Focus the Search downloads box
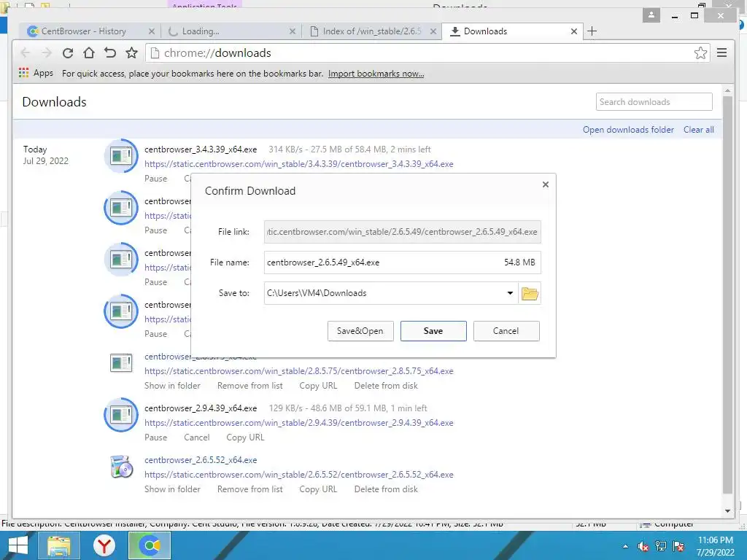Screen dimensions: 747x560 click(x=654, y=102)
